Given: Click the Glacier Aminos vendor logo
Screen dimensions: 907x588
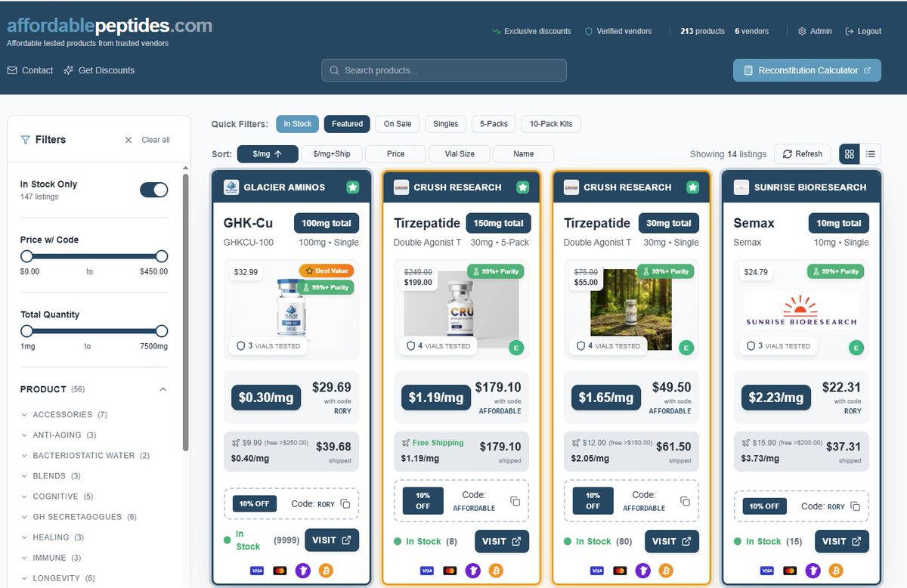Looking at the screenshot, I should pyautogui.click(x=231, y=187).
